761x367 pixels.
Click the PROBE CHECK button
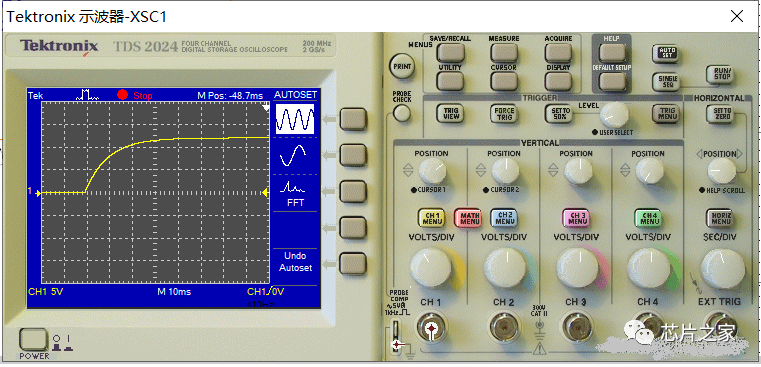401,113
